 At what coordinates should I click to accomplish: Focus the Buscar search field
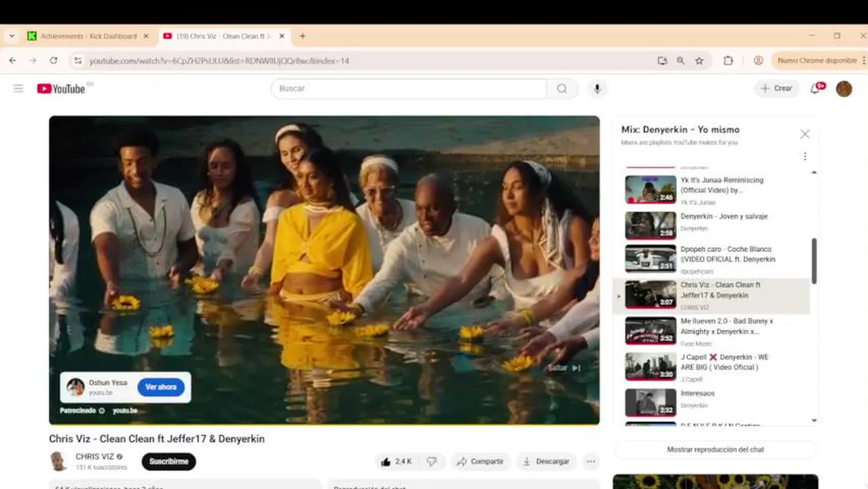coord(409,88)
